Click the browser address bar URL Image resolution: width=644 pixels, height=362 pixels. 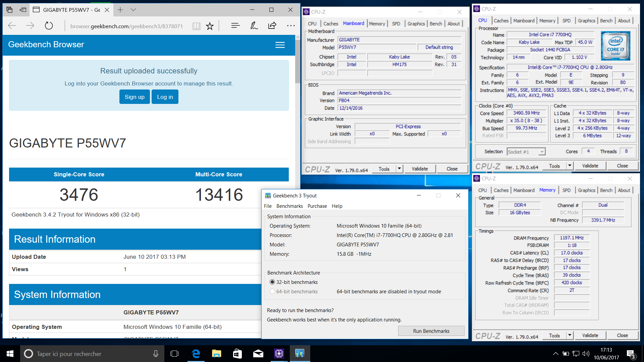[x=126, y=26]
